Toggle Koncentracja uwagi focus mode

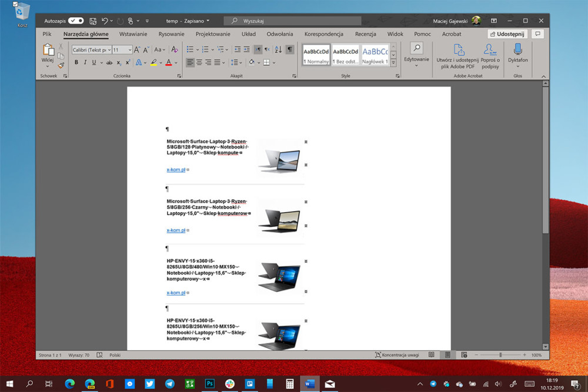pos(397,355)
